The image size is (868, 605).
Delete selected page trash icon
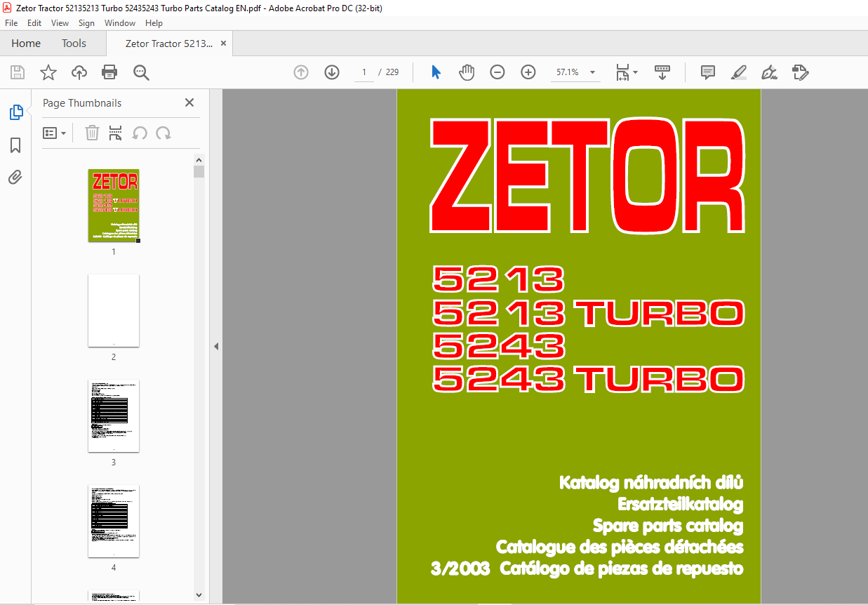(92, 133)
